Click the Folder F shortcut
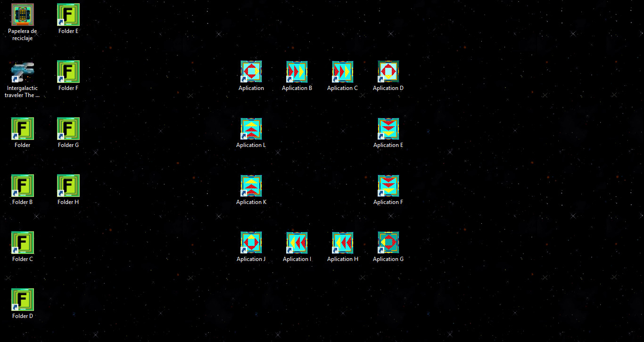 click(68, 72)
